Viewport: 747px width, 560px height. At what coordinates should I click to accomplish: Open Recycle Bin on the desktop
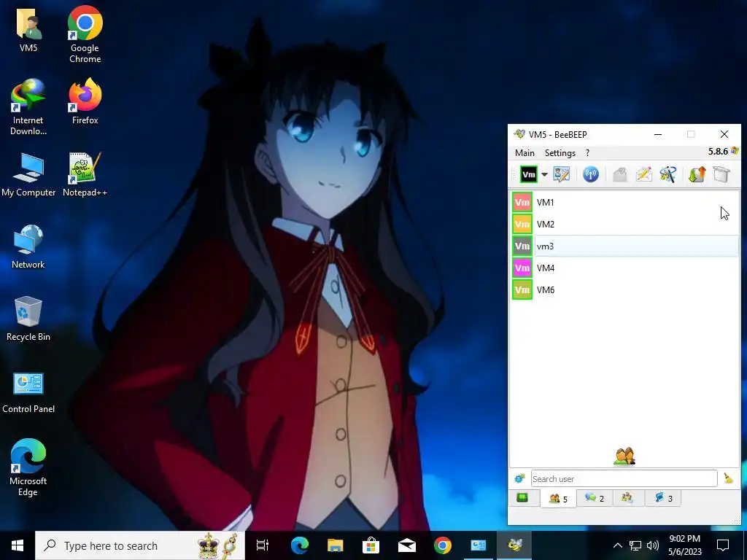click(x=28, y=319)
